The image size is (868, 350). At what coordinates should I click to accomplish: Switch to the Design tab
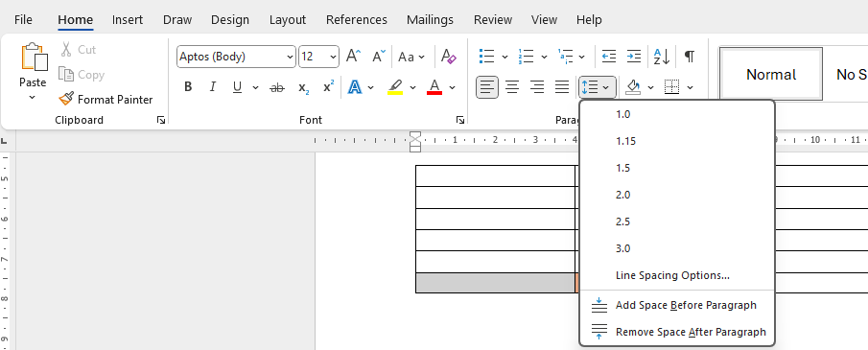(230, 20)
